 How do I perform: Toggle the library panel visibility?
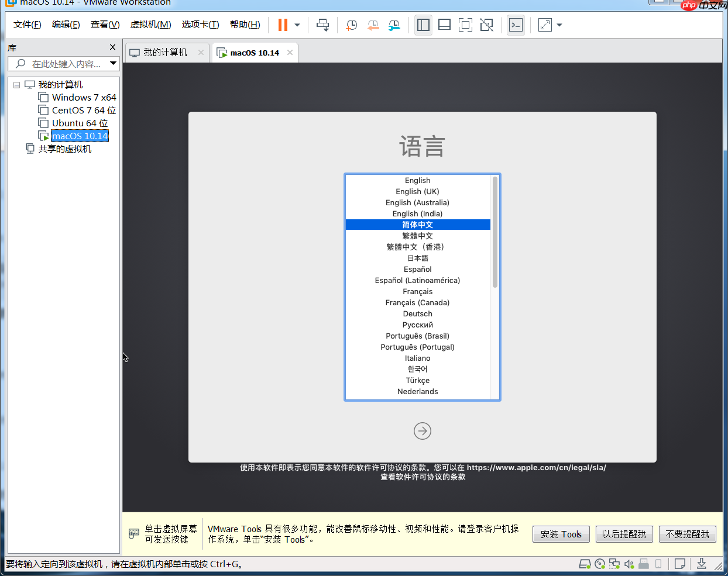pyautogui.click(x=423, y=25)
